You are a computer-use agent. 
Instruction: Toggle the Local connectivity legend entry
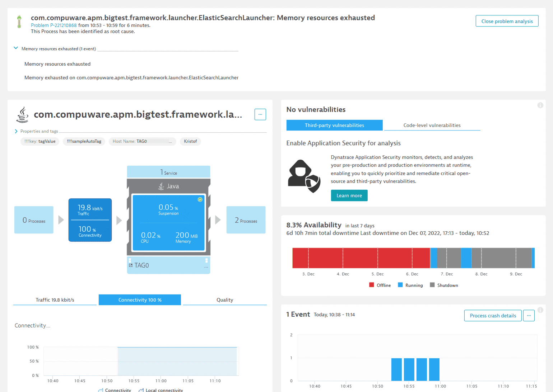click(x=161, y=390)
